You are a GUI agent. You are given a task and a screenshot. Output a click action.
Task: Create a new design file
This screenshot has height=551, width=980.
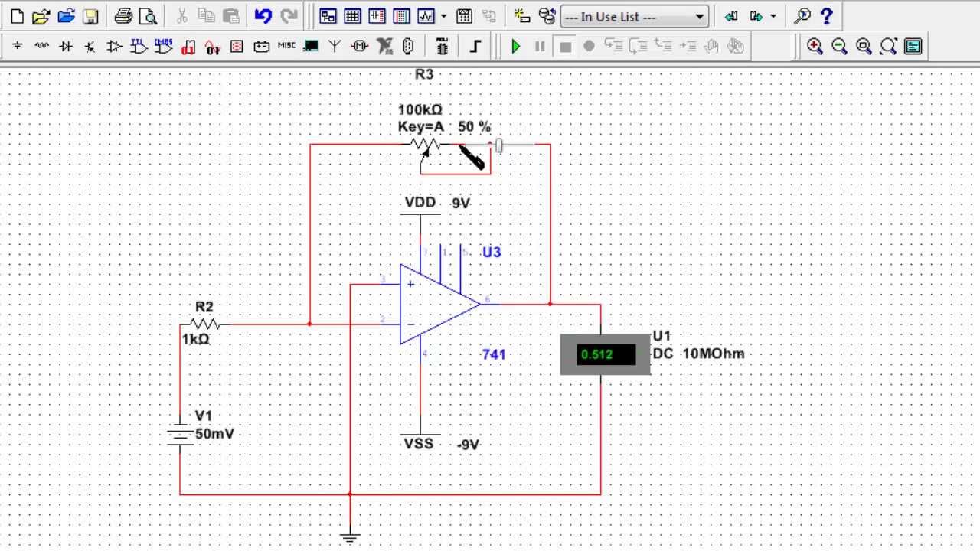click(17, 16)
